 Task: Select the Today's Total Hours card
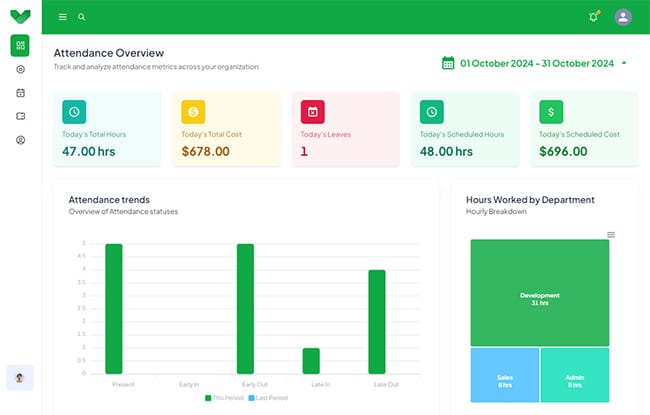point(107,129)
